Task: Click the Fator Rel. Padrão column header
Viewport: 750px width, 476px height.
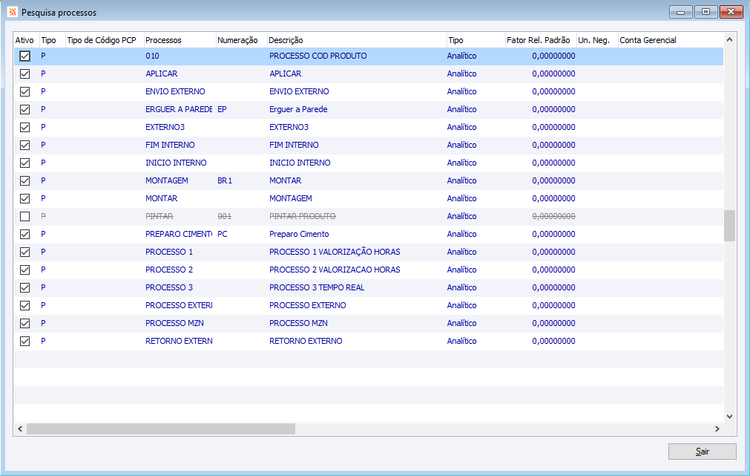Action: [x=540, y=40]
